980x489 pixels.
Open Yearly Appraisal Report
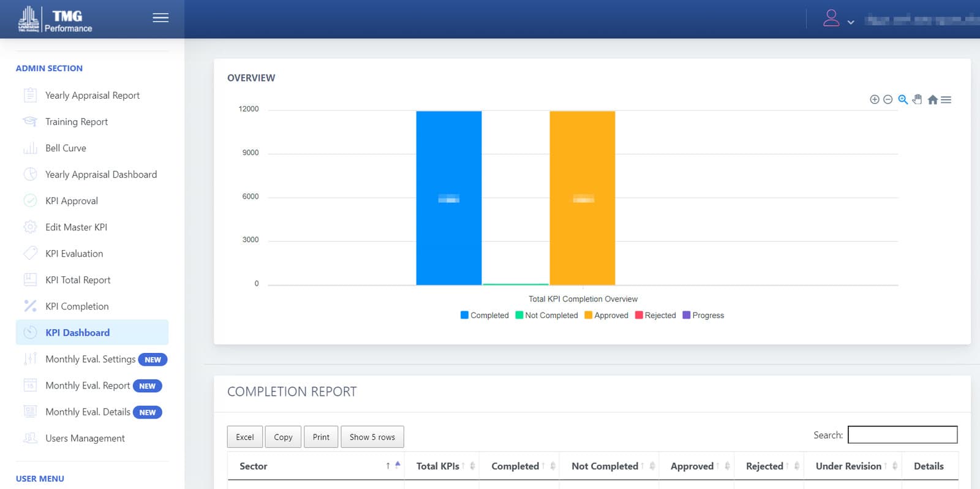pos(92,96)
